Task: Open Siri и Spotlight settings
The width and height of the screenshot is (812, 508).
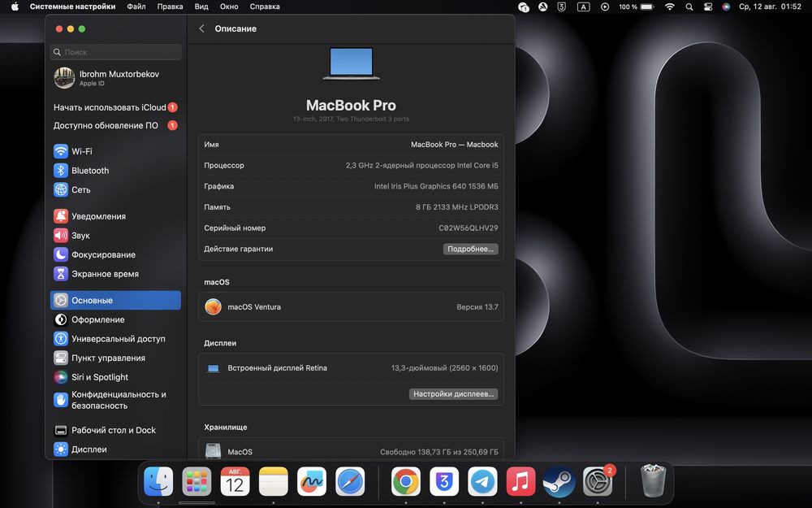Action: pos(115,377)
